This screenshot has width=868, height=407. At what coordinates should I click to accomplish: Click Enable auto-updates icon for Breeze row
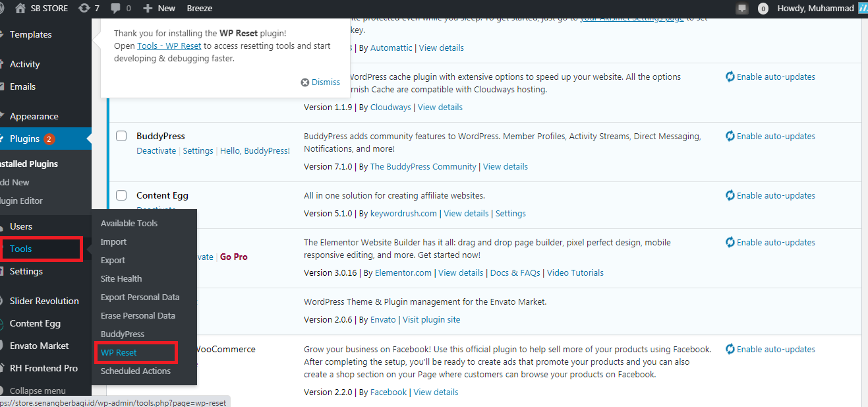[x=730, y=77]
